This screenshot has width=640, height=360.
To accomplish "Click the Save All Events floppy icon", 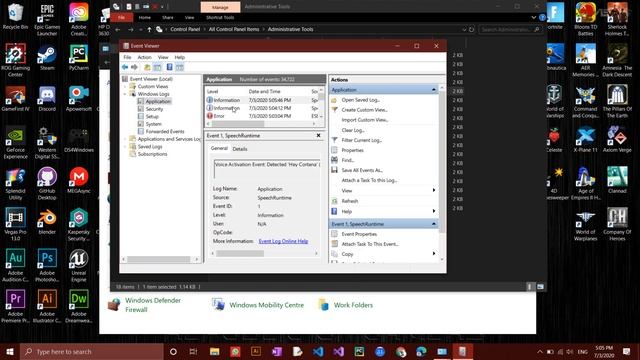I will coord(334,170).
